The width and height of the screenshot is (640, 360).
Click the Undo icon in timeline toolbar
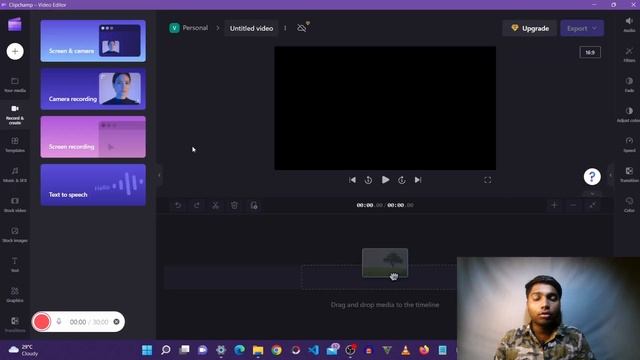click(178, 205)
